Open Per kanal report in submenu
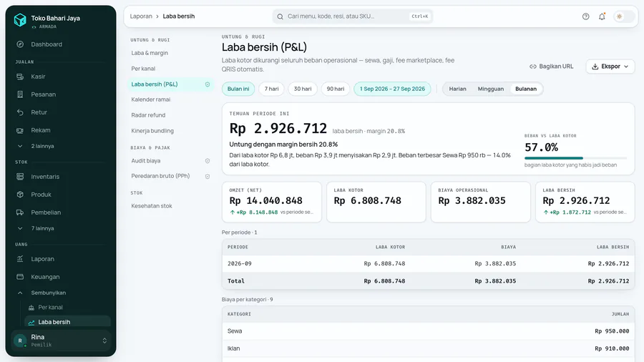Image resolution: width=644 pixels, height=362 pixels. 170,69
